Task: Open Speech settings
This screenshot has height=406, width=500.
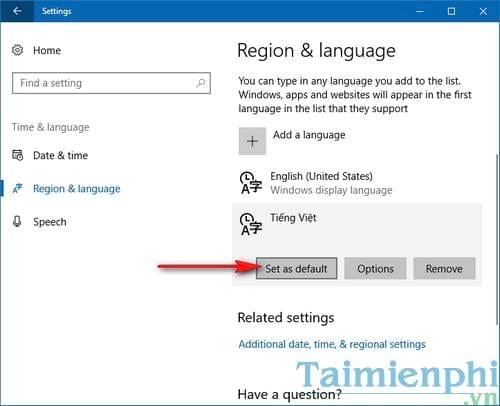Action: (50, 222)
